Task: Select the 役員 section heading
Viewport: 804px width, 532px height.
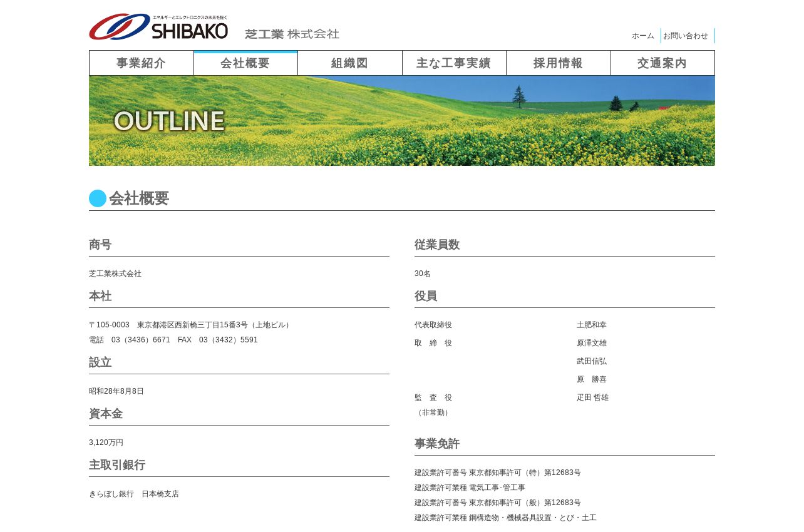Action: (426, 296)
